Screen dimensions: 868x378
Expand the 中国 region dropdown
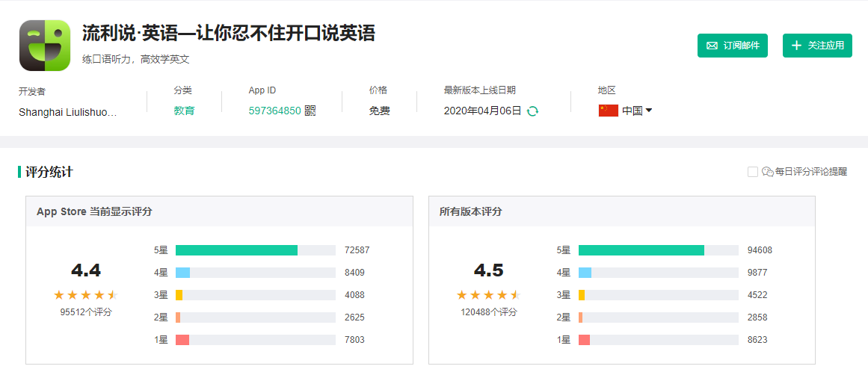632,111
